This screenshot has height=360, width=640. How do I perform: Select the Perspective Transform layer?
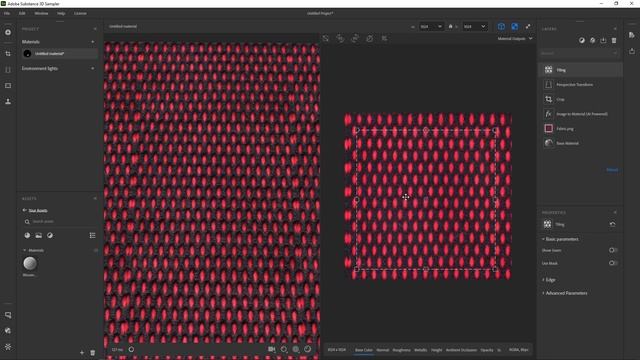581,84
